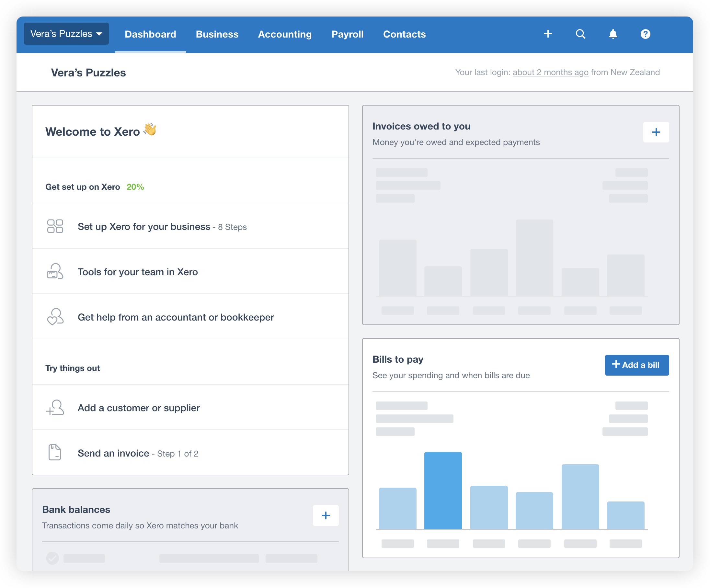Click the Tools for your team briefcase icon
Screen dimensions: 710x588
(x=55, y=271)
